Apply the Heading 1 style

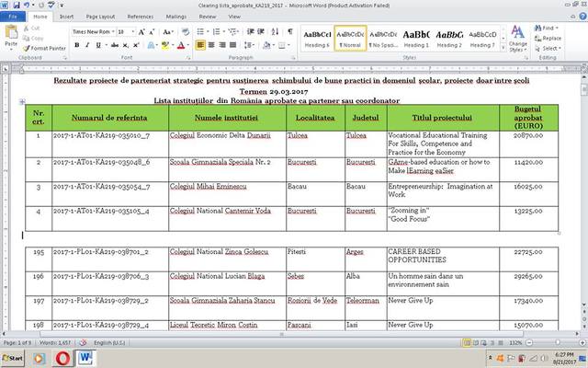(416, 39)
